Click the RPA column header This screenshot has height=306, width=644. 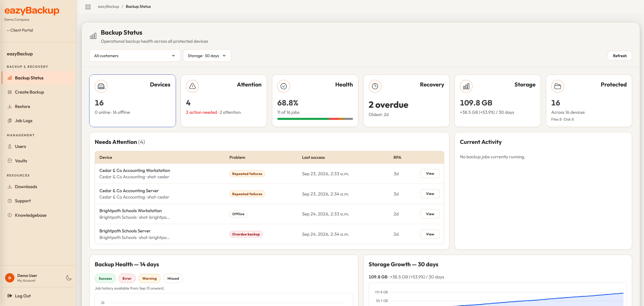(x=397, y=157)
